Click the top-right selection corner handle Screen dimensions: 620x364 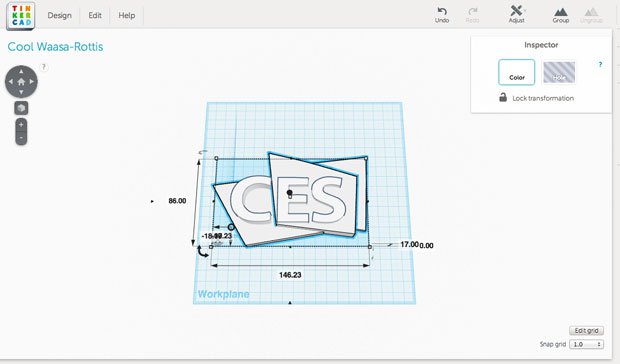(366, 158)
